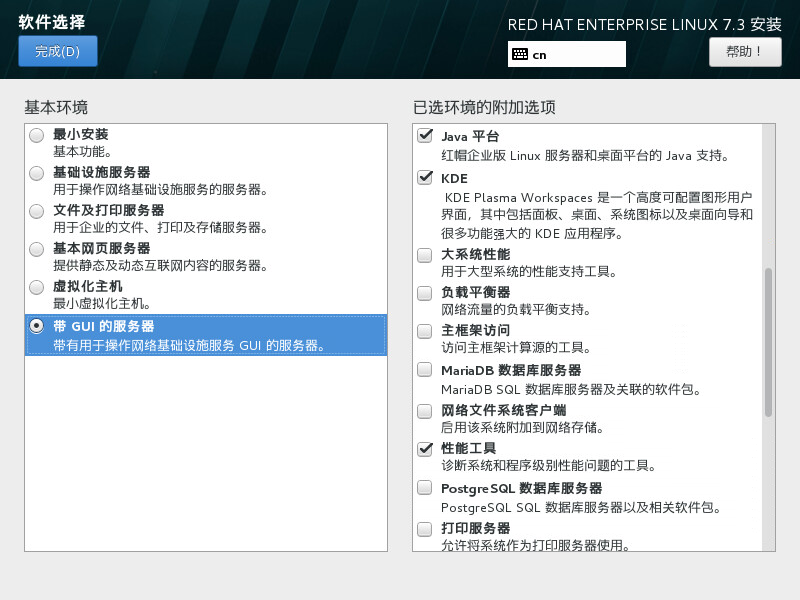The width and height of the screenshot is (800, 600).
Task: Click the 启用该系统附加到网络存储。 description
Action: pos(522,428)
